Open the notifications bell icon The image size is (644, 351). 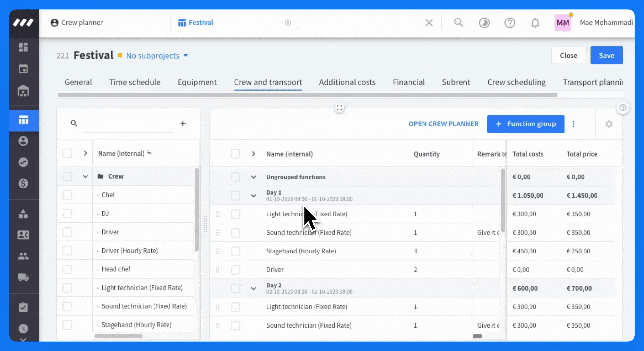coord(535,23)
